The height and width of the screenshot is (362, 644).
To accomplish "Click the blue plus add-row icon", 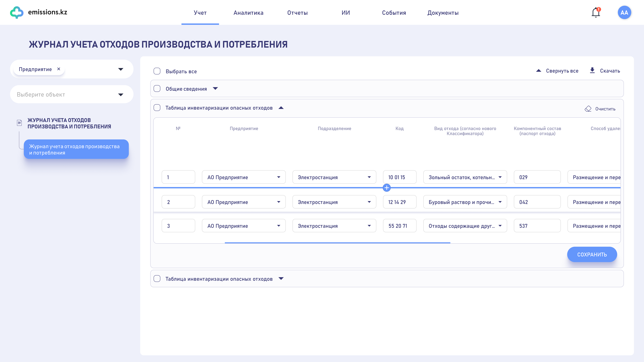I will click(x=387, y=188).
